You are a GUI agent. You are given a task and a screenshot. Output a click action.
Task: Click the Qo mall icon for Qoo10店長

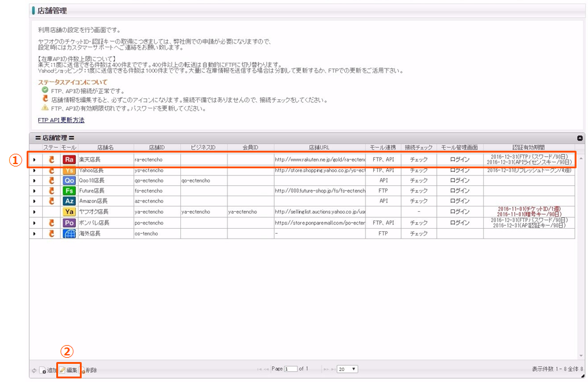(x=69, y=180)
